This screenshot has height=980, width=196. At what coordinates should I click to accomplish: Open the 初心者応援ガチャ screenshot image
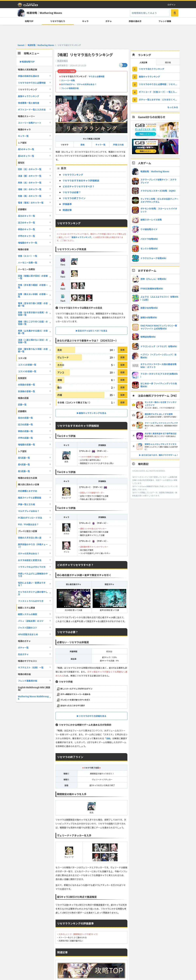(x=73, y=598)
